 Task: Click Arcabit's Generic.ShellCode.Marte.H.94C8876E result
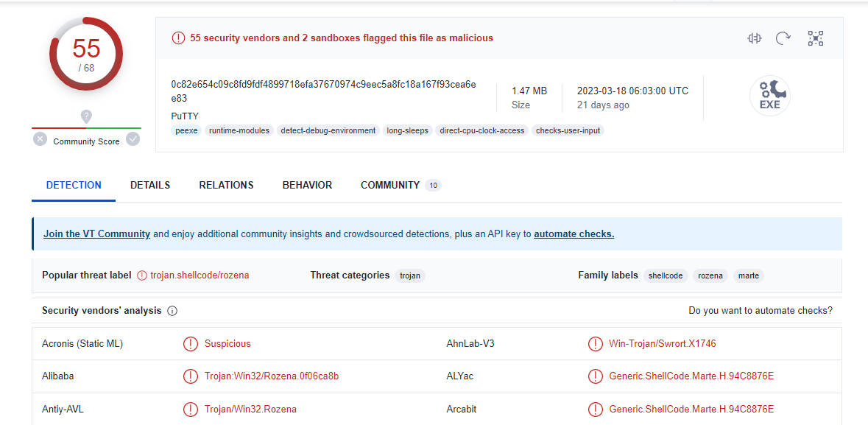[x=691, y=410]
